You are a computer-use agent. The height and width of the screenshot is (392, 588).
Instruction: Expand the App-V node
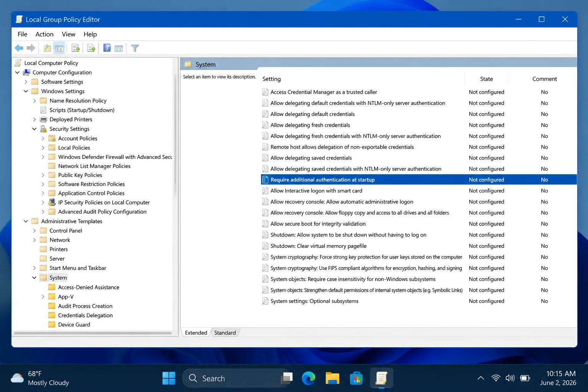point(43,297)
